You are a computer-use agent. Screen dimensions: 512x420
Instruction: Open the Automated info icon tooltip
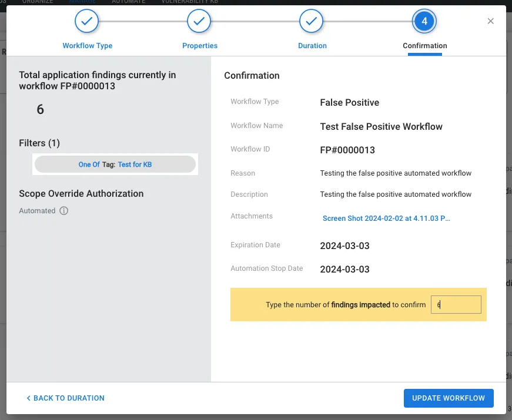[63, 211]
